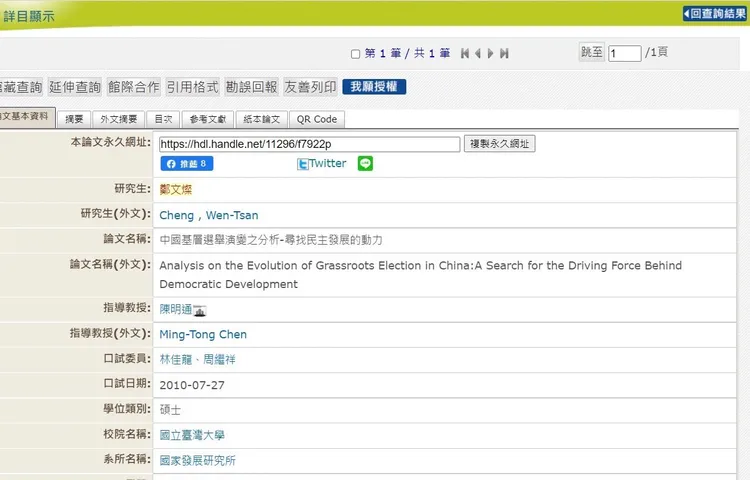
Task: Click 複製永久網址 copy URL button
Action: 499,143
